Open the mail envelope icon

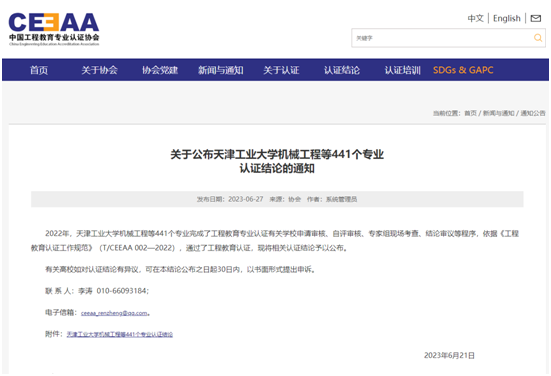click(536, 18)
